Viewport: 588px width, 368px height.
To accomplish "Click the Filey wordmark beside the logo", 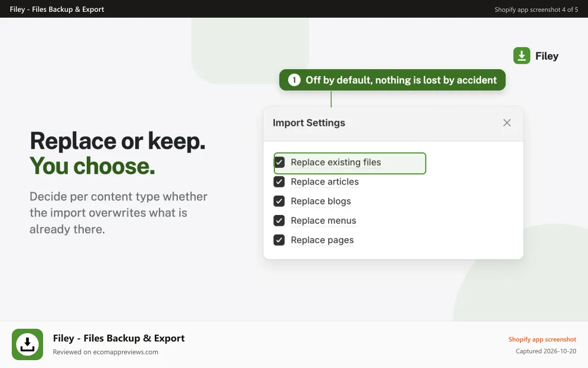I will click(x=547, y=56).
